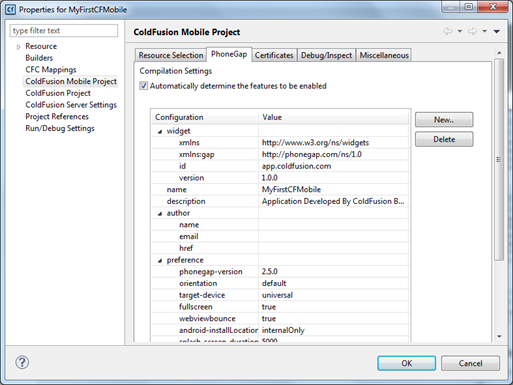Select Project References tree item
This screenshot has height=385, width=513.
(x=57, y=116)
